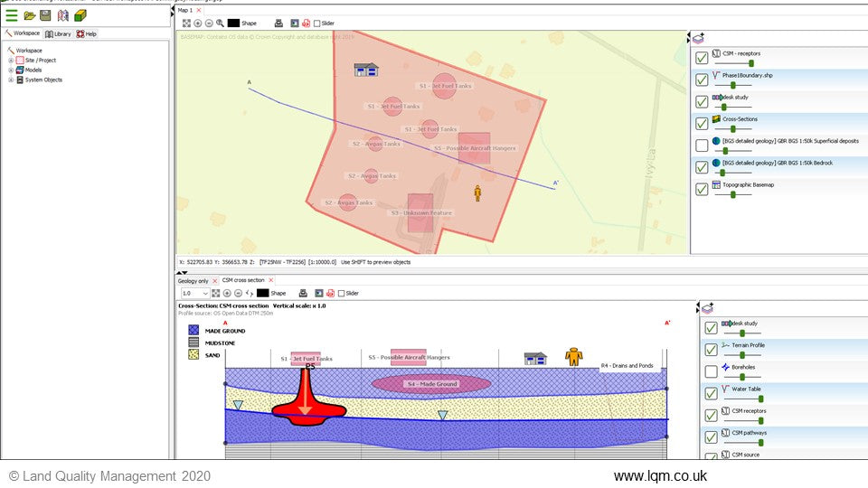This screenshot has height=488, width=868.
Task: Click add layer icon above map layer list
Action: coord(697,38)
